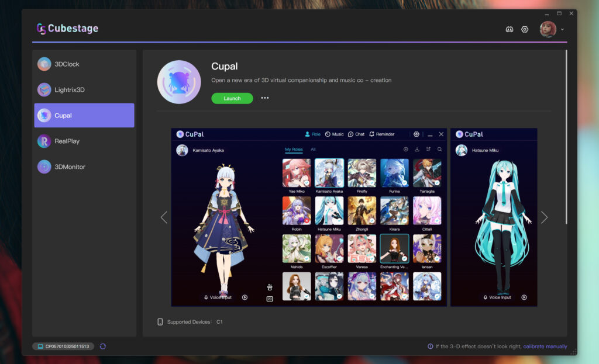Click the "Supported Devices: C1" text
Screen dimensions: 599x364
(x=195, y=322)
